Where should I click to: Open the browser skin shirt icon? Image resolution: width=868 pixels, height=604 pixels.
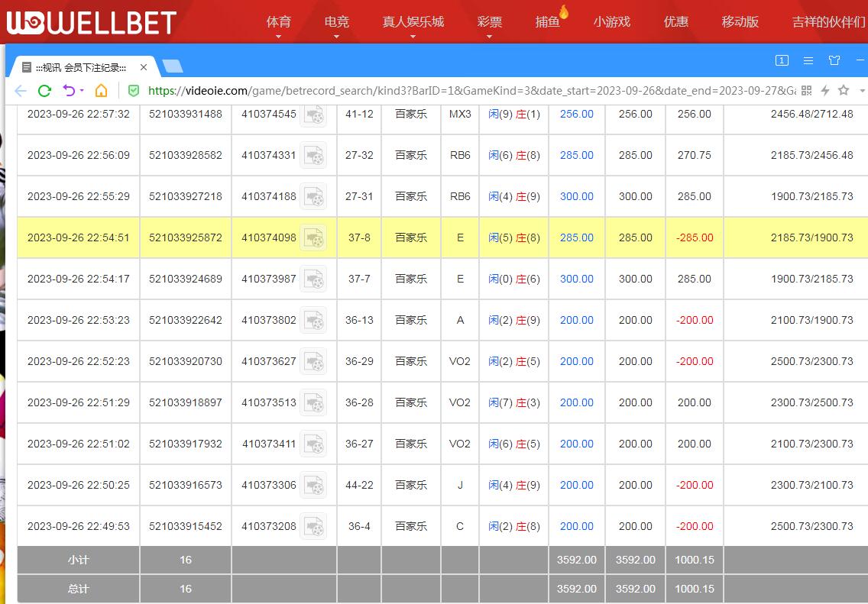pyautogui.click(x=834, y=60)
